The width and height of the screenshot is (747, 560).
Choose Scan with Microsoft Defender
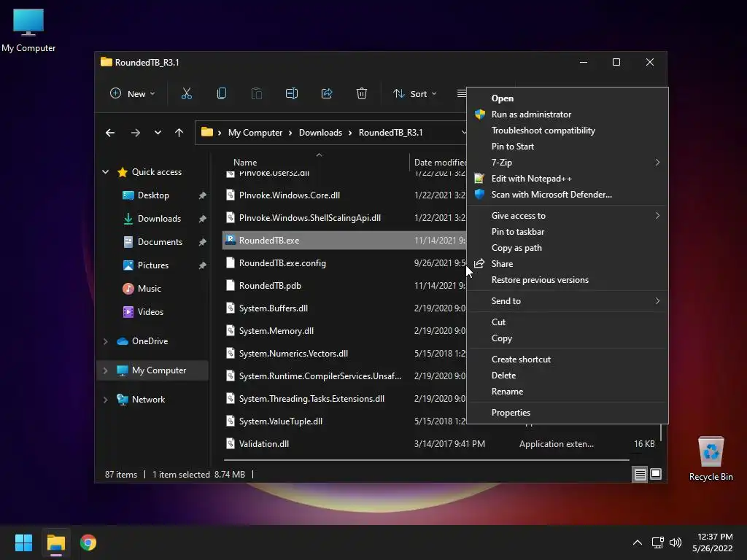coord(568,194)
